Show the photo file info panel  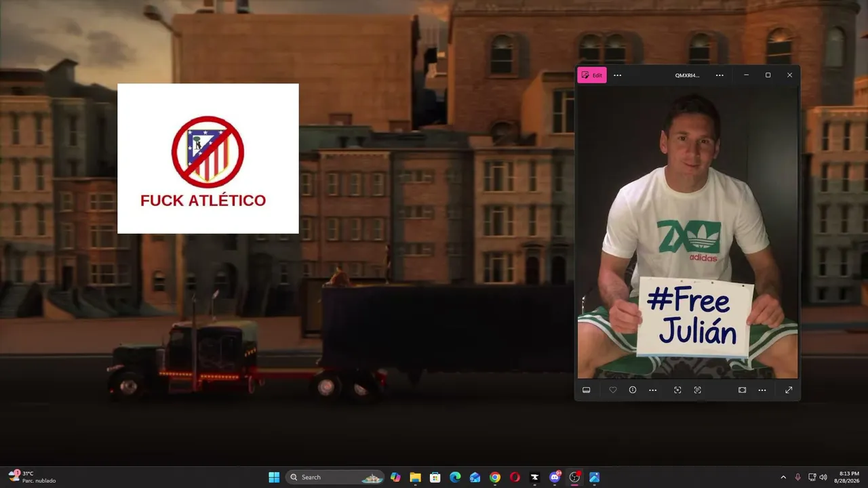(633, 390)
